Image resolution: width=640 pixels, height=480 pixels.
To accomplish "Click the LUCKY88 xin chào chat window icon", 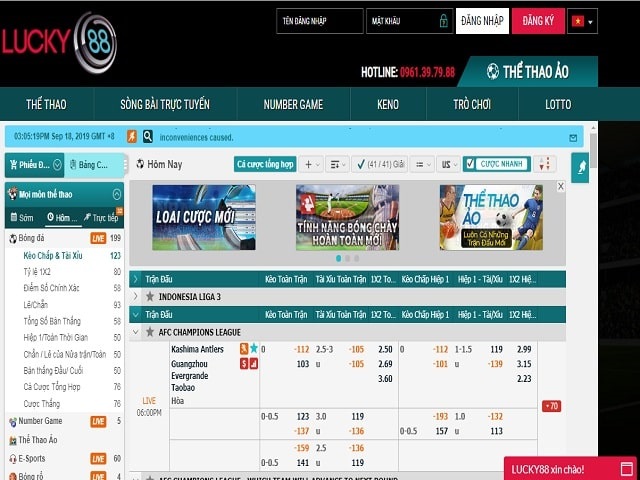I will (626, 469).
